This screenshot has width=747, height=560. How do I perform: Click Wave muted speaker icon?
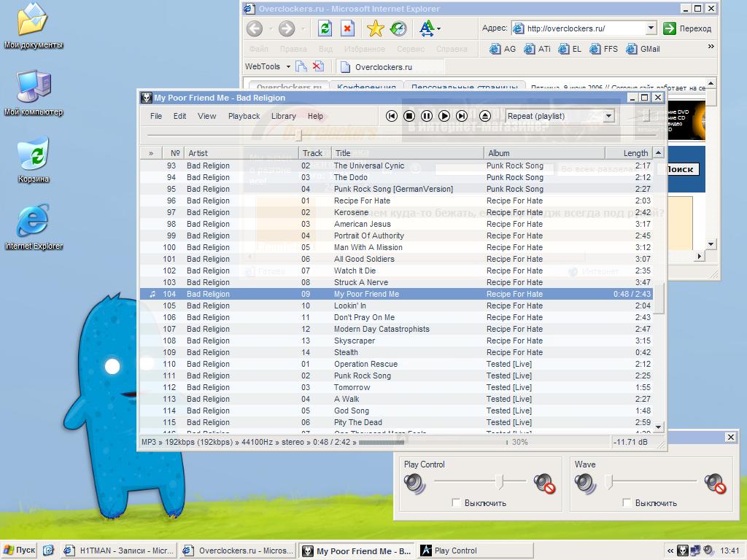click(715, 483)
